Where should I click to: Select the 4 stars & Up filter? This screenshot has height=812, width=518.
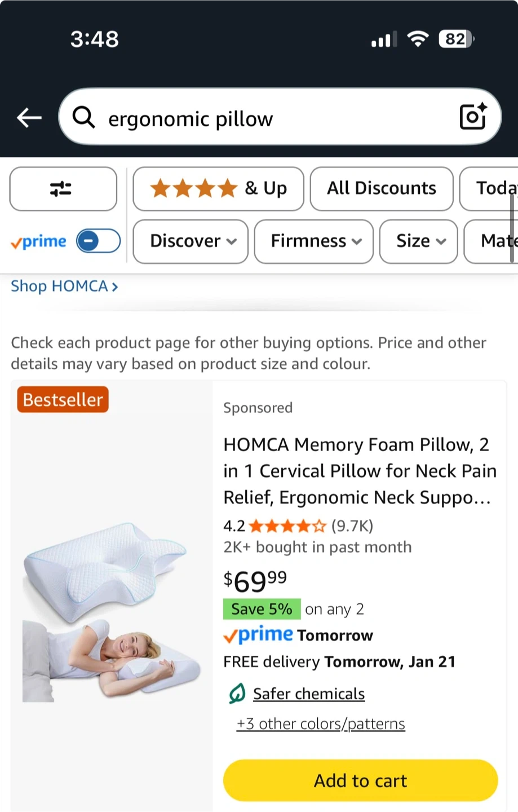(x=218, y=188)
